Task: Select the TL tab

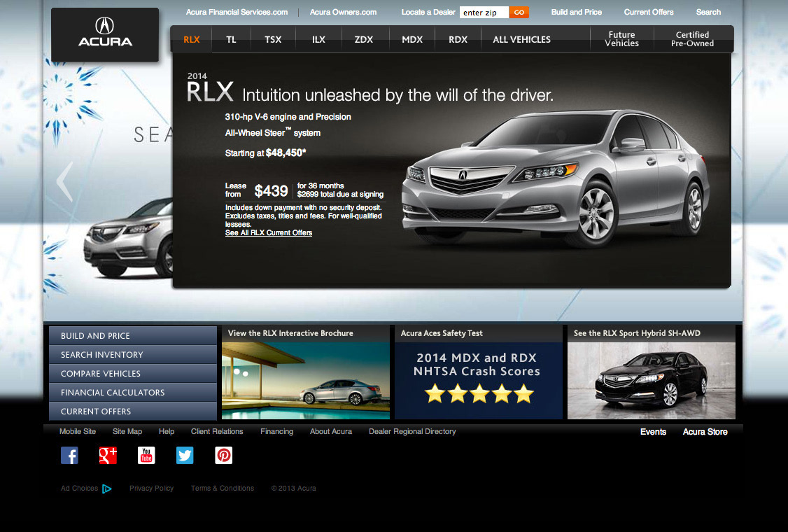Action: 231,39
